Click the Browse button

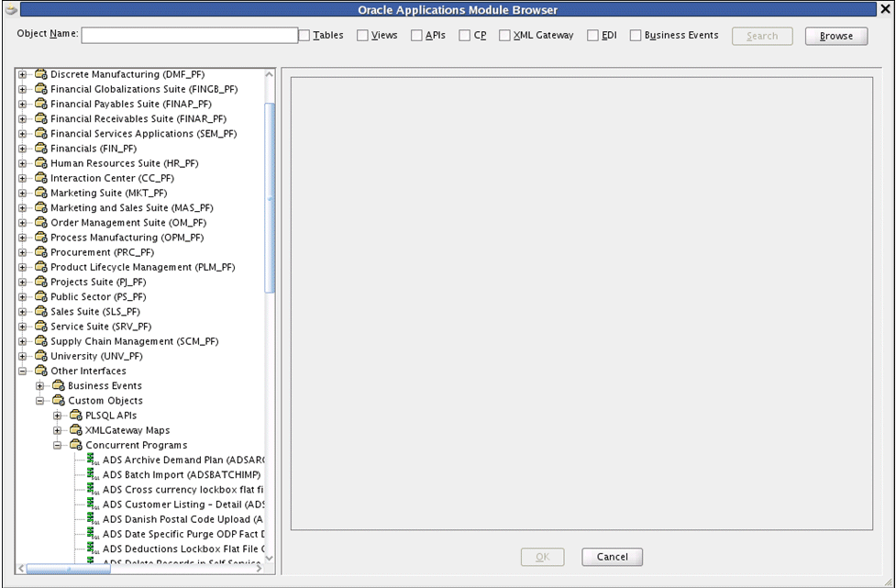point(836,36)
